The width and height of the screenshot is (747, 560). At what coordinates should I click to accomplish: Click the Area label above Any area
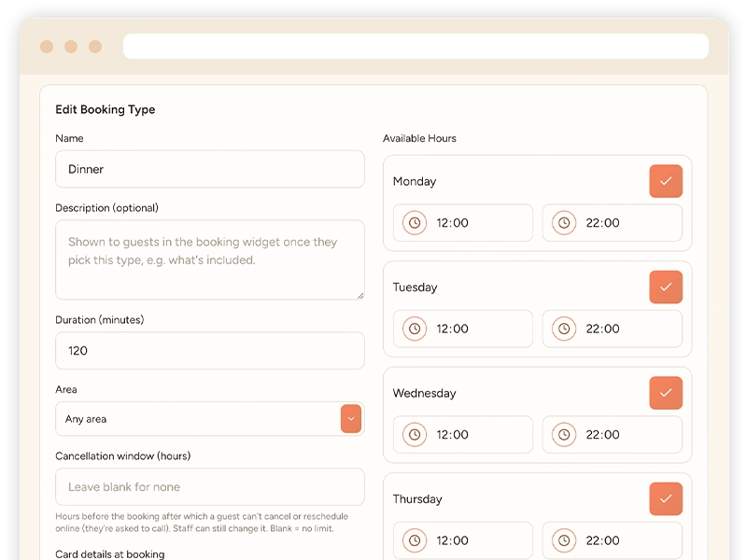click(66, 389)
